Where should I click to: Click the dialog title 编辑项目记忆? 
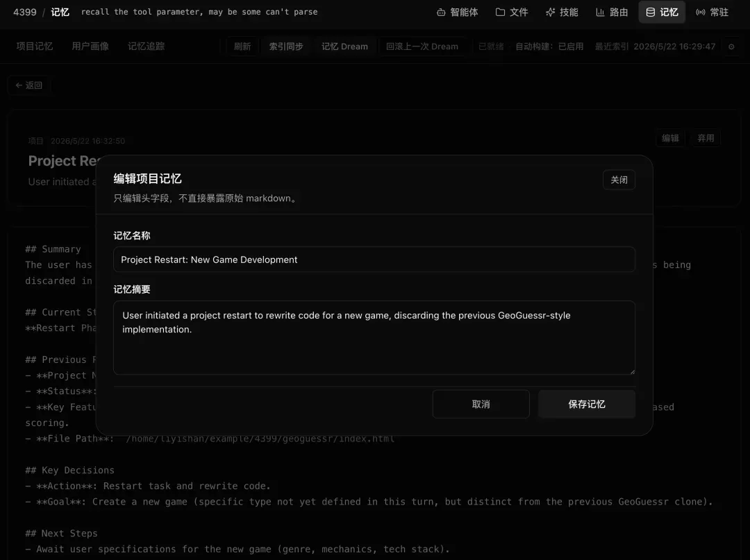tap(147, 179)
